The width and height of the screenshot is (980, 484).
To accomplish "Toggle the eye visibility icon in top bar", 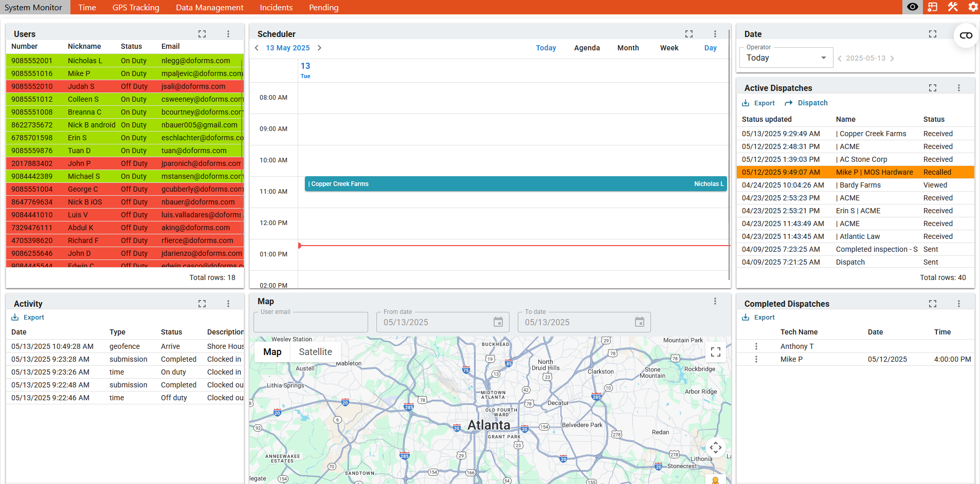I will point(913,7).
